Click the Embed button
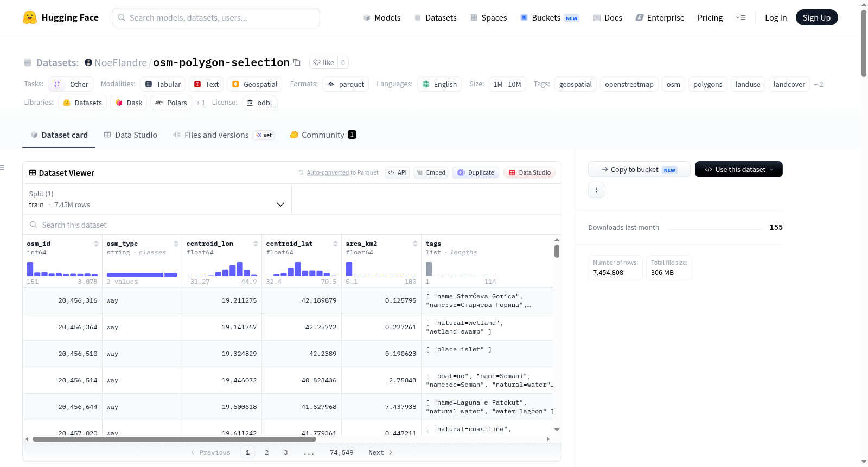 pos(431,172)
